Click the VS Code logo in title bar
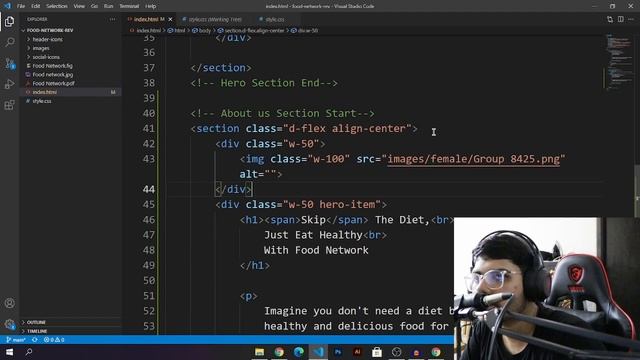Image resolution: width=640 pixels, height=360 pixels. [7, 6]
